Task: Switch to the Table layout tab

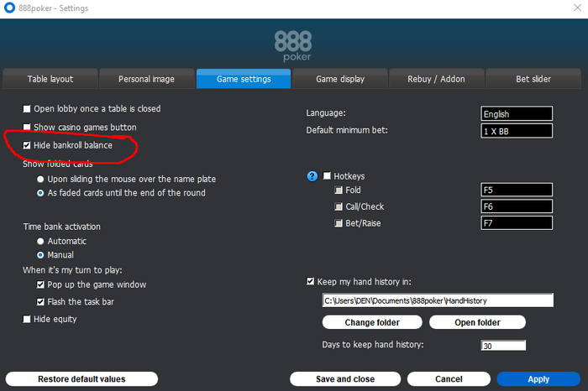Action: coord(50,79)
